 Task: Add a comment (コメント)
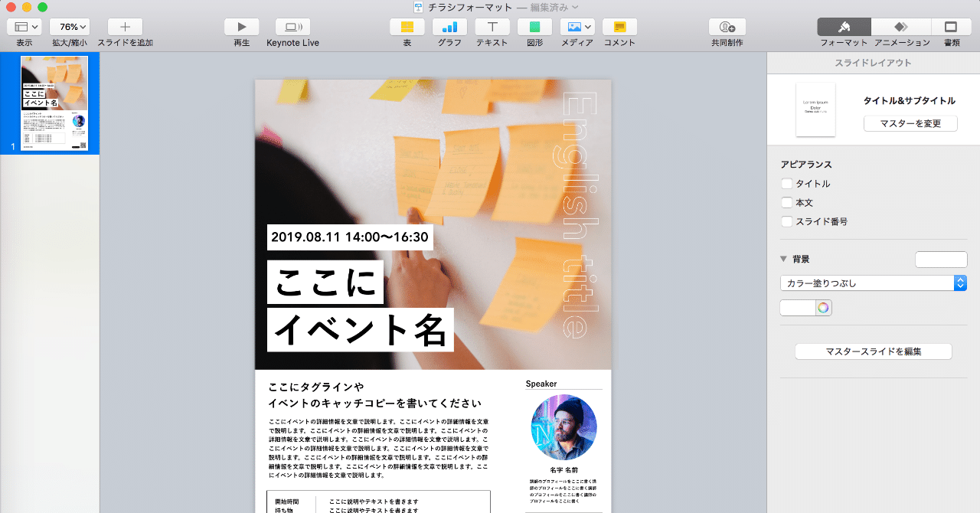619,27
